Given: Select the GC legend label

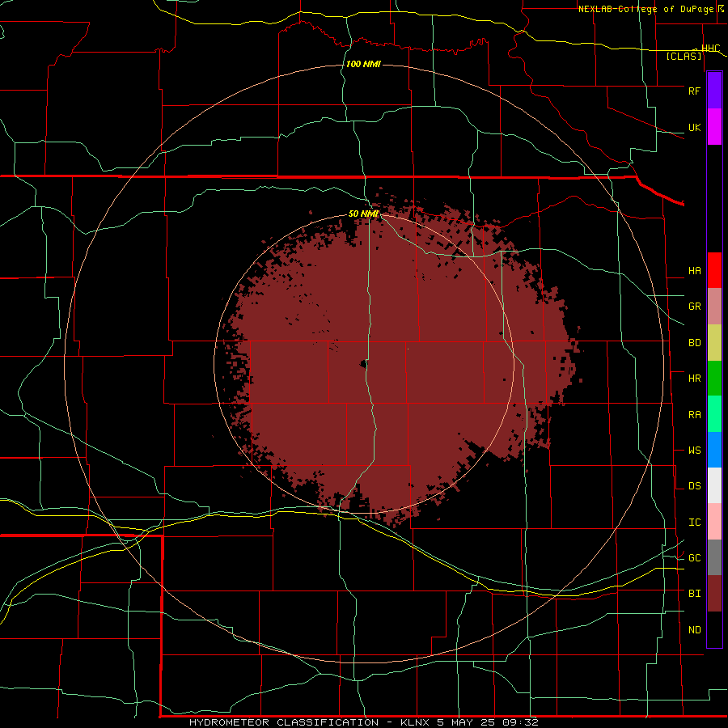Looking at the screenshot, I should (694, 558).
